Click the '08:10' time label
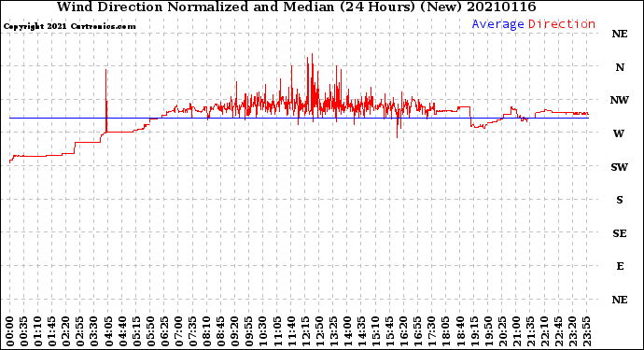Image resolution: width=644 pixels, height=350 pixels. click(x=207, y=331)
